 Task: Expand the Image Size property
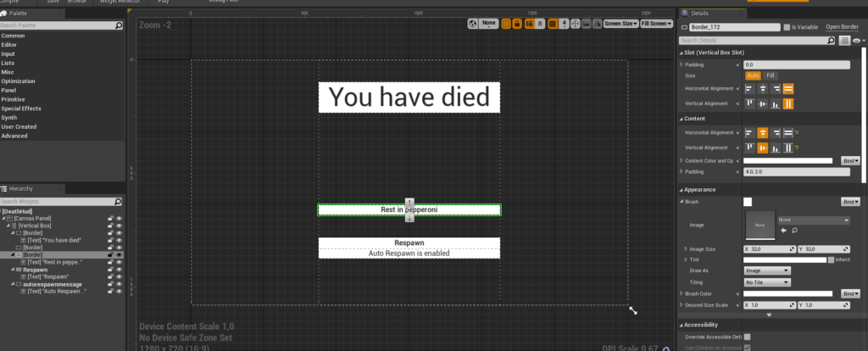pos(687,249)
